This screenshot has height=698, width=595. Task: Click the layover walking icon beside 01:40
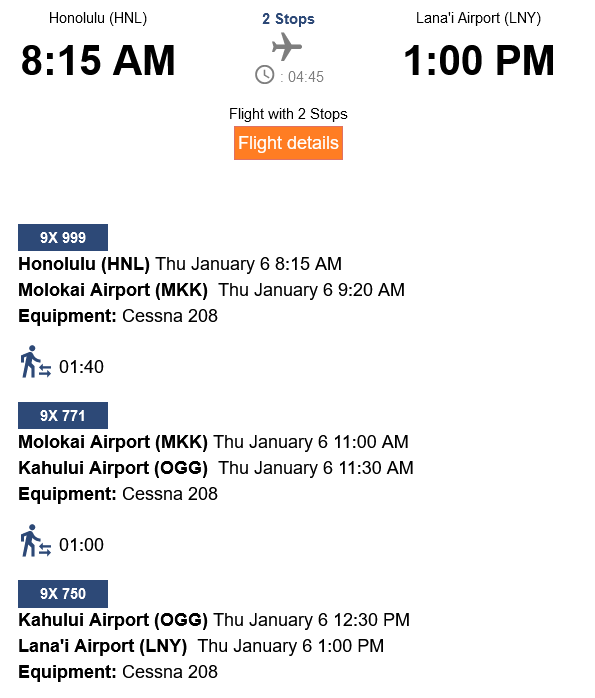pyautogui.click(x=36, y=361)
